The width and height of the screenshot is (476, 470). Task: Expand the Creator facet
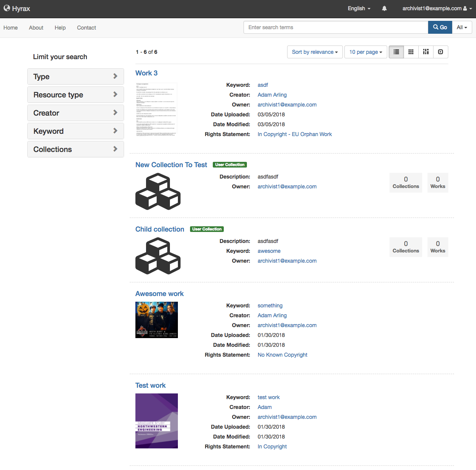[x=75, y=113]
